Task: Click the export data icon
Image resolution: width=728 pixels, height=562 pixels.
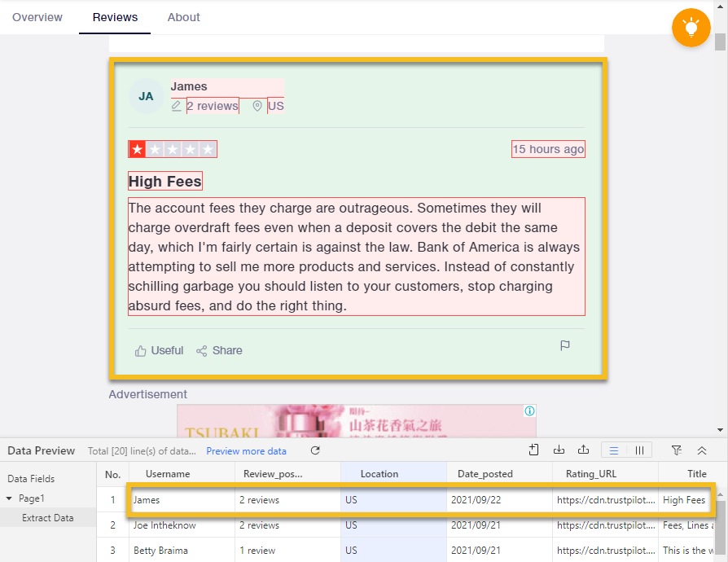Action: click(583, 450)
